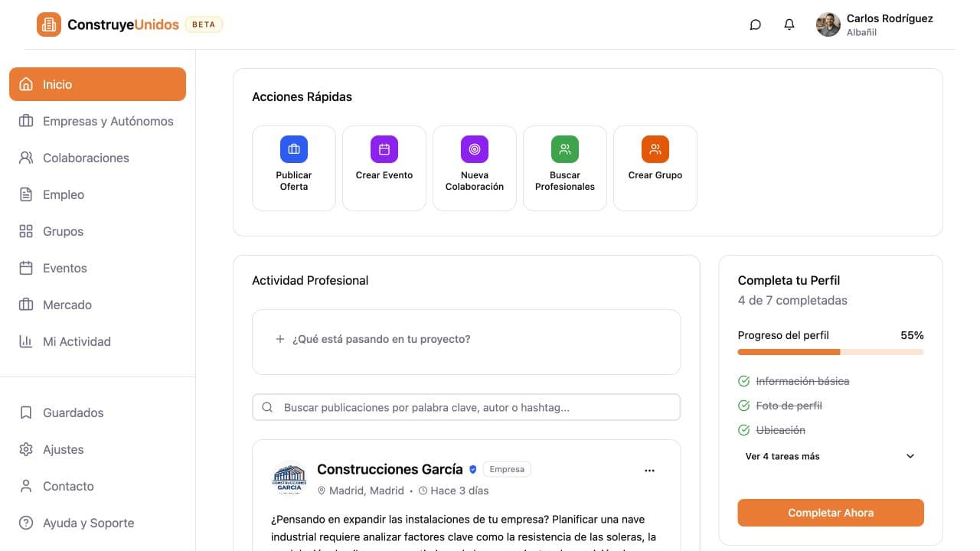
Task: Click the Colaboraciones people icon
Action: click(26, 158)
